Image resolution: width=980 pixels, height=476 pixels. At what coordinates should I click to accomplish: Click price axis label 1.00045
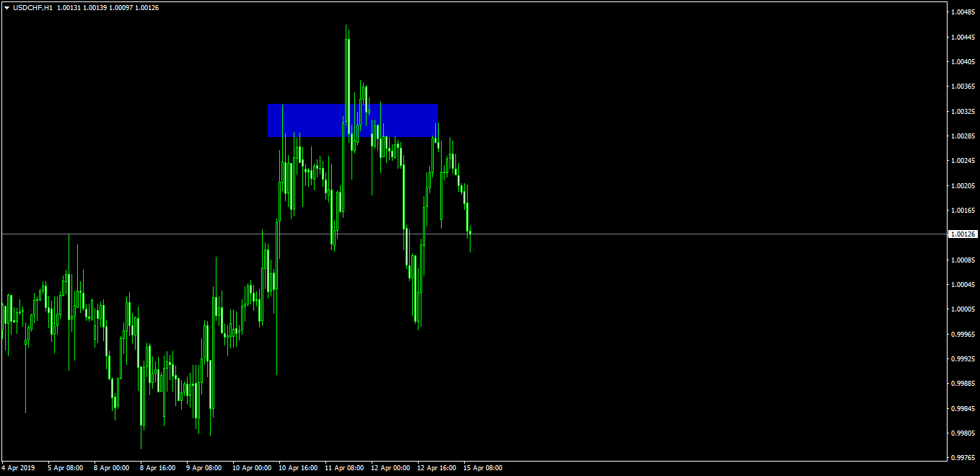coord(963,285)
